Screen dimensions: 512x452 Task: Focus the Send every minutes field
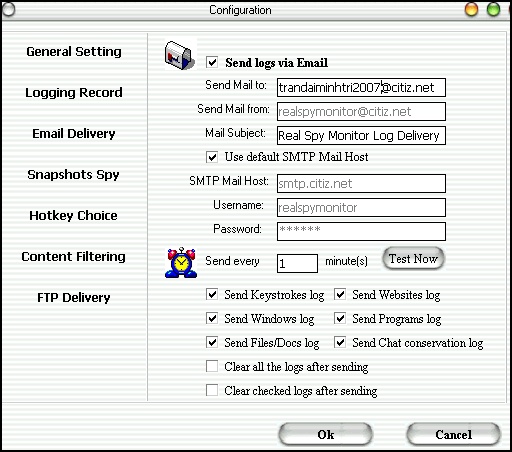tap(297, 263)
